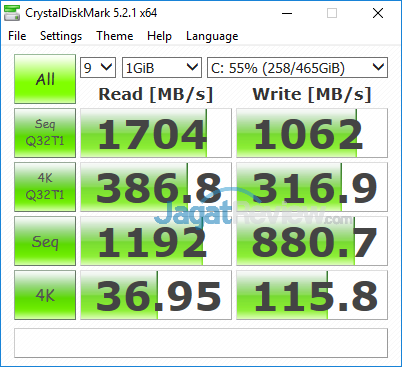This screenshot has width=402, height=367.
Task: Minimize the CrystalDiskMark window
Action: click(x=287, y=14)
